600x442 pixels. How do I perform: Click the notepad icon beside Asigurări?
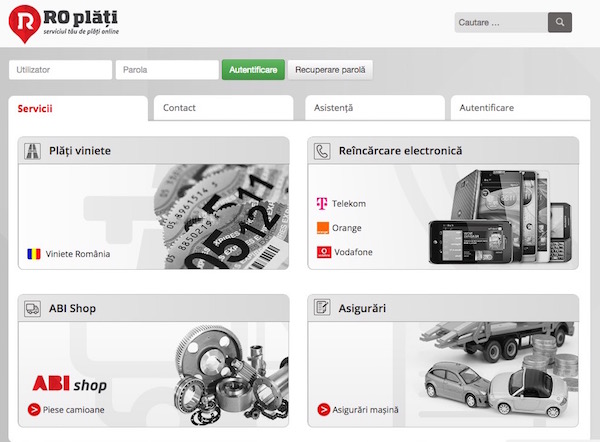click(322, 308)
